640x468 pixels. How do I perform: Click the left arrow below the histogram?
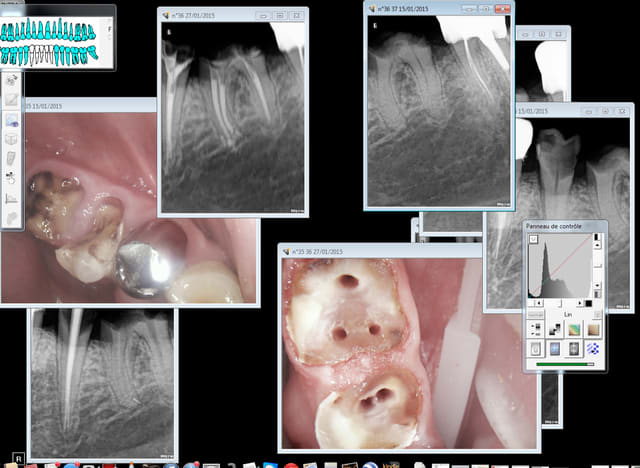538,302
